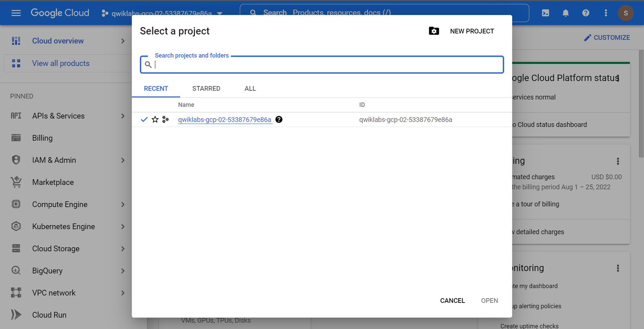Click the Compute Engine chip icon
Viewport: 644px width, 329px height.
(x=16, y=204)
